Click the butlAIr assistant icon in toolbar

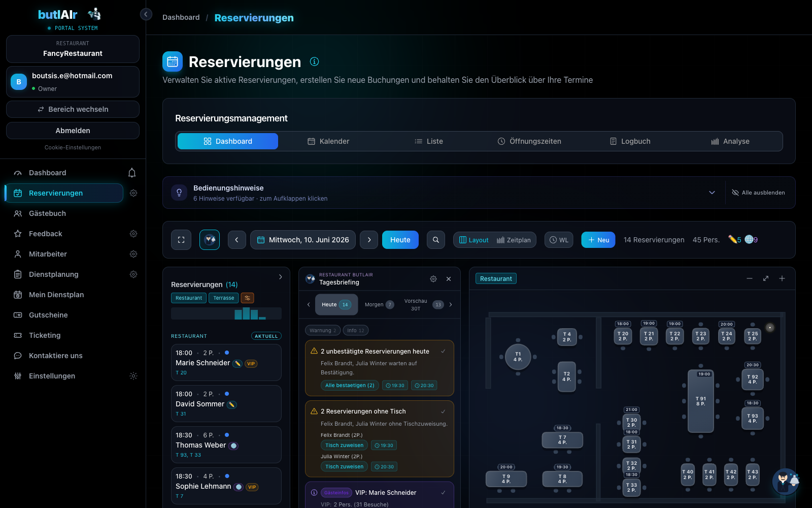tap(210, 240)
